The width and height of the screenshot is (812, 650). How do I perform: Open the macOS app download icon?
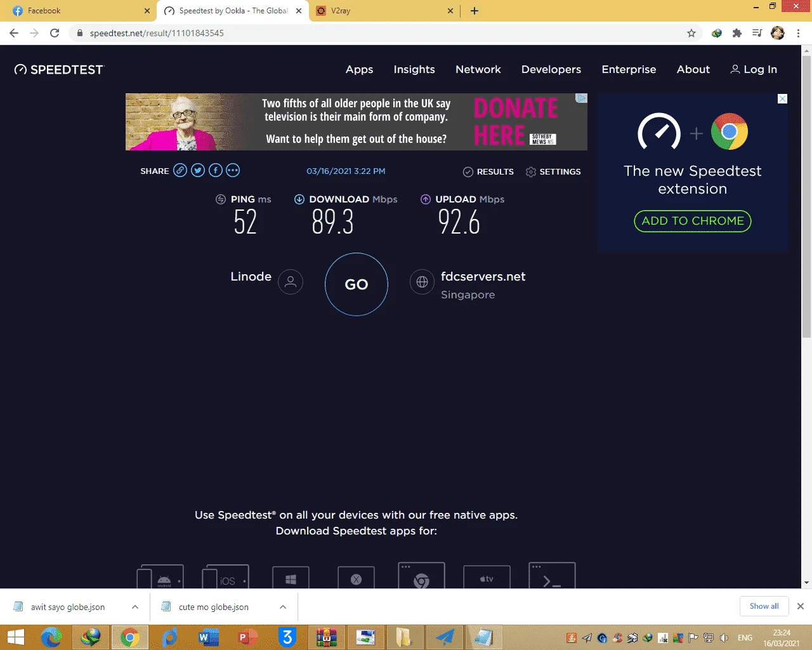[356, 578]
